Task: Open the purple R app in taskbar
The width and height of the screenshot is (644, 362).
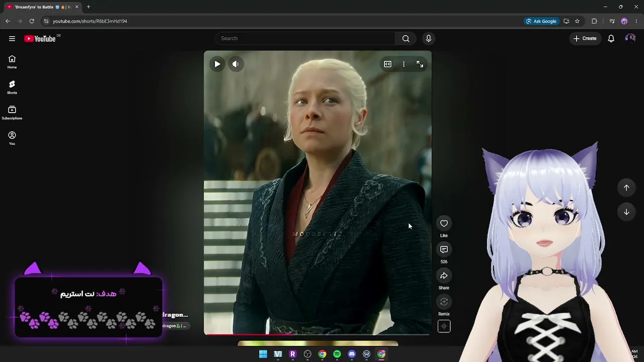Action: [293, 354]
